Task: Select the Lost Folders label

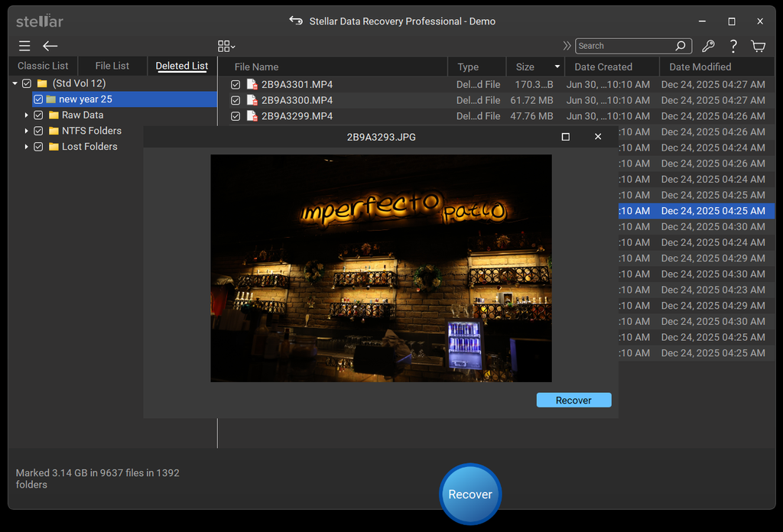Action: pos(89,147)
